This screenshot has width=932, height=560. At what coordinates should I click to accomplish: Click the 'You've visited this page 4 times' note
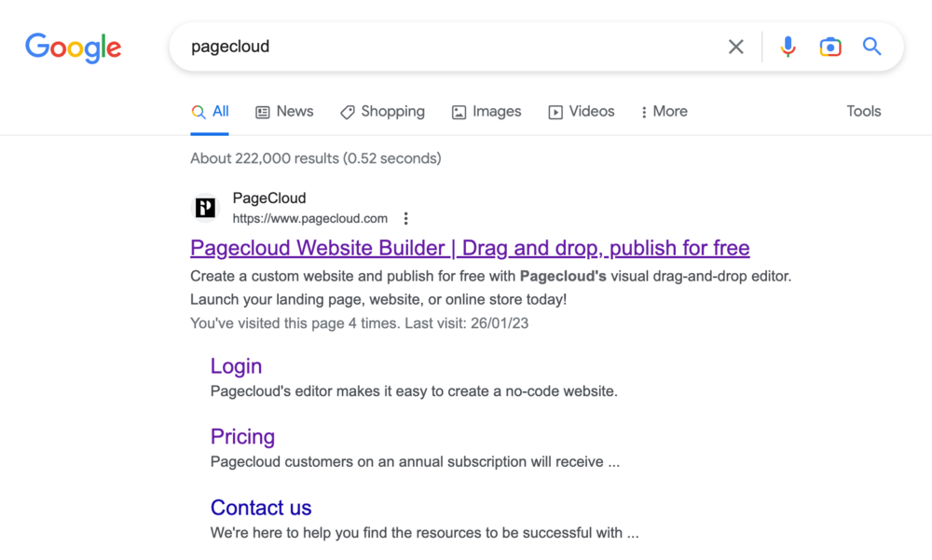tap(359, 323)
